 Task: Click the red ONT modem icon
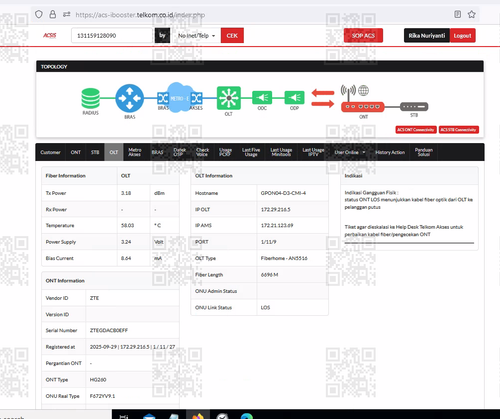coord(363,107)
